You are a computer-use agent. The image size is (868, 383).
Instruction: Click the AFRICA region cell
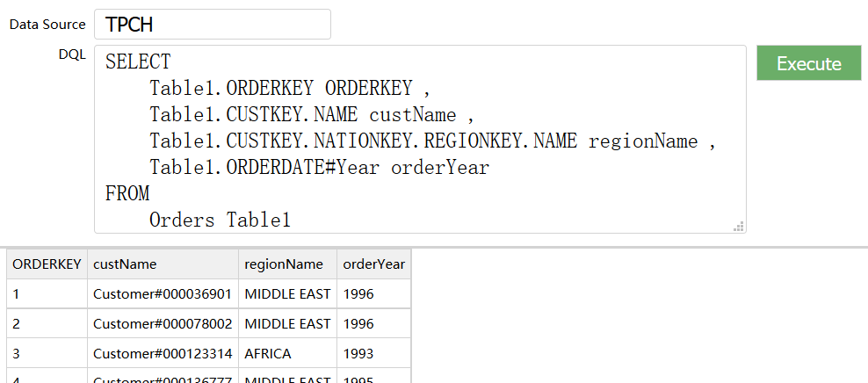click(268, 353)
